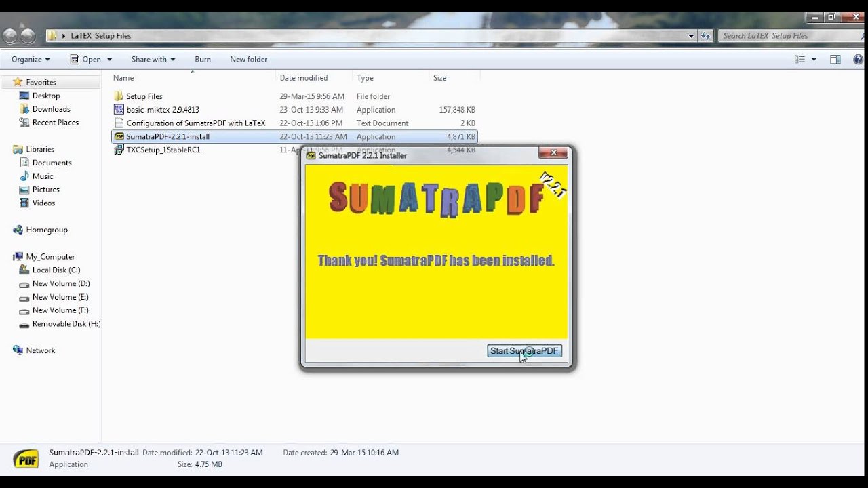Click the LaTEX Setup Files breadcrumb

[101, 36]
